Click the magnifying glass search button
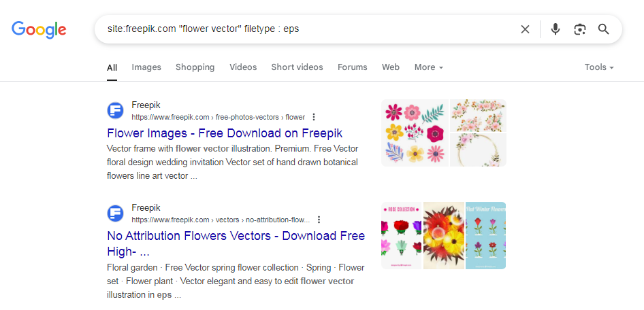The width and height of the screenshot is (644, 310). pos(603,29)
